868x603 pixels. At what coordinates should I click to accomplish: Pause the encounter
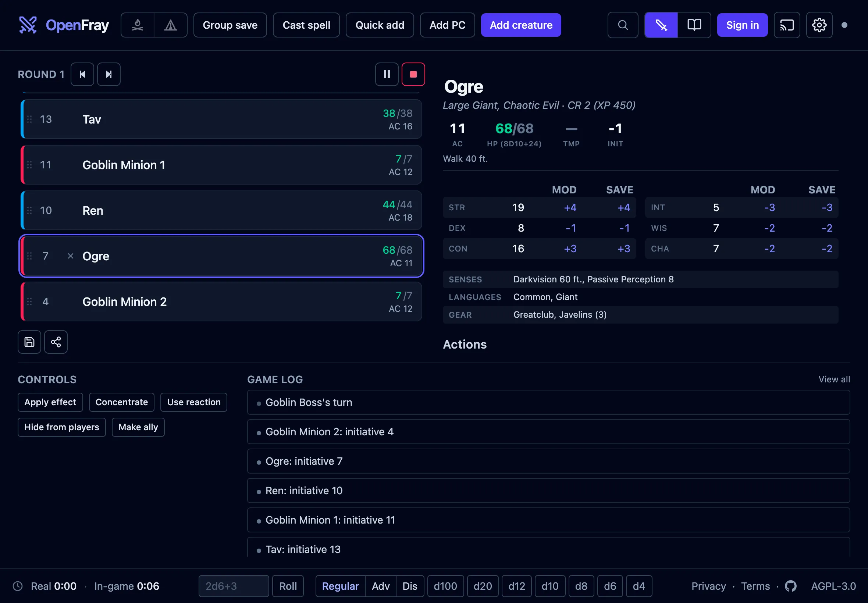tap(387, 74)
